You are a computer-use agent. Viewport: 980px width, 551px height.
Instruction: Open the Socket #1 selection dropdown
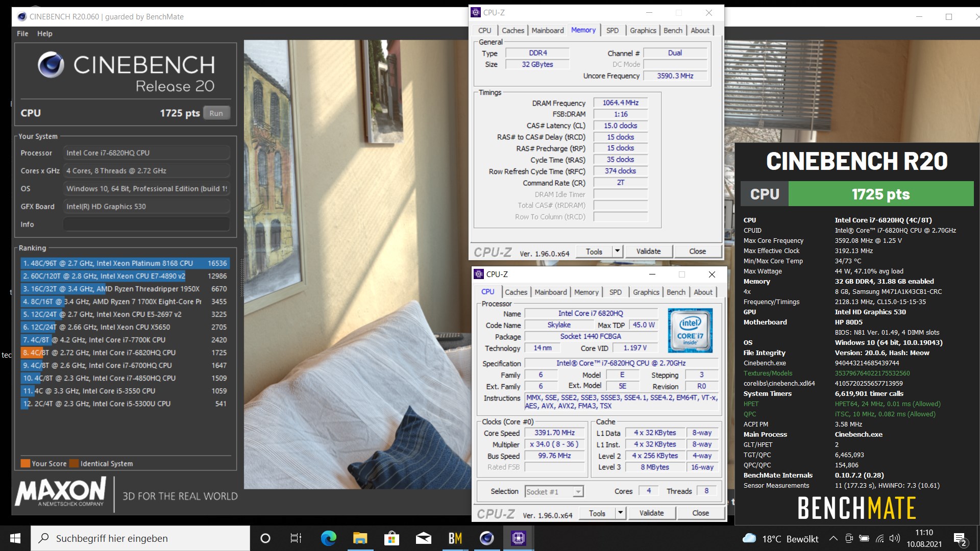pos(554,491)
